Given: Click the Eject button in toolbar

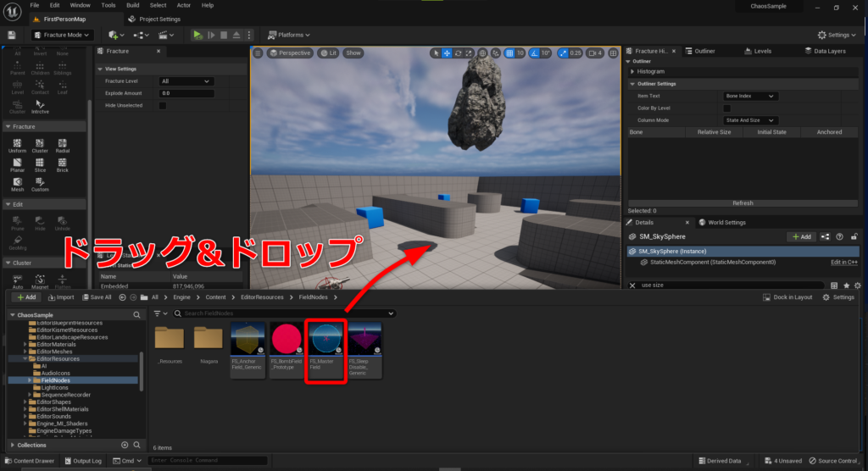Looking at the screenshot, I should point(236,35).
